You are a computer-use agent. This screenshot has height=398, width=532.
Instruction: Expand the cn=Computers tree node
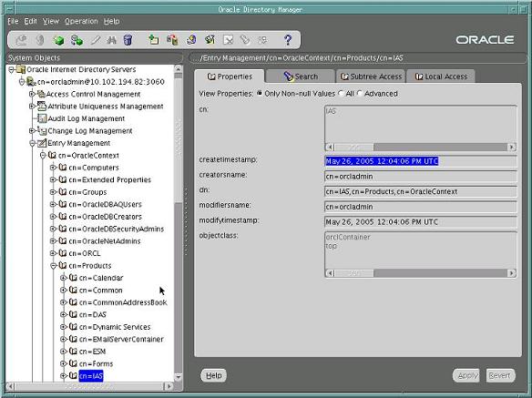[53, 168]
